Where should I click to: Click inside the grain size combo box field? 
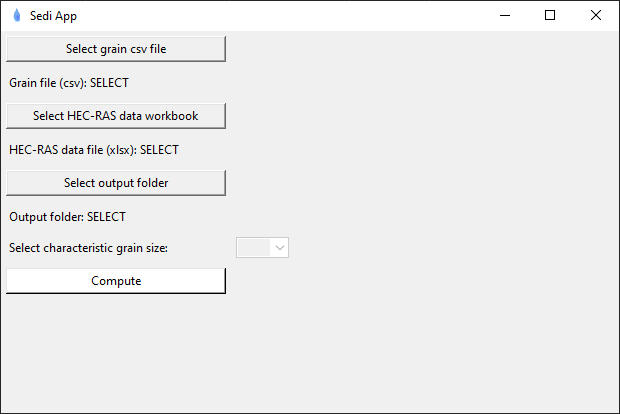pos(254,247)
